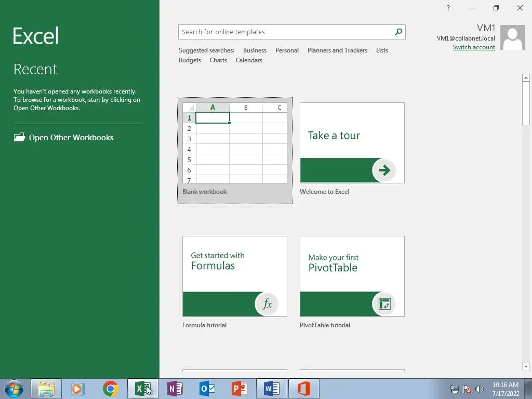
Task: Select the Blank workbook thumbnail
Action: tap(235, 143)
